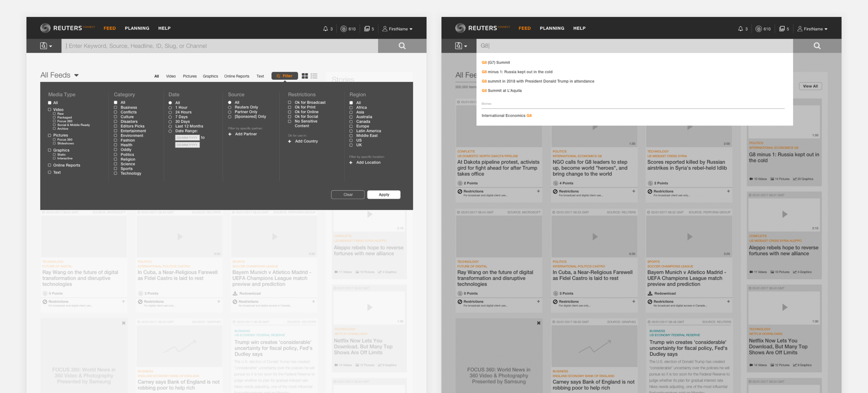This screenshot has height=393, width=868.
Task: Check the Video media type checkbox
Action: click(50, 110)
